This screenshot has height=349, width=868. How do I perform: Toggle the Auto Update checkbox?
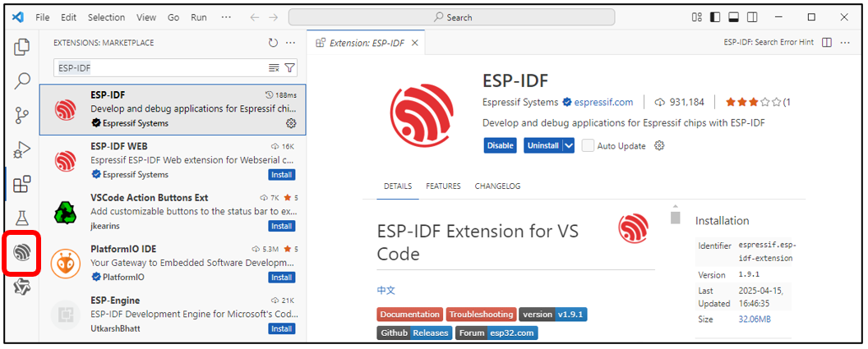588,145
